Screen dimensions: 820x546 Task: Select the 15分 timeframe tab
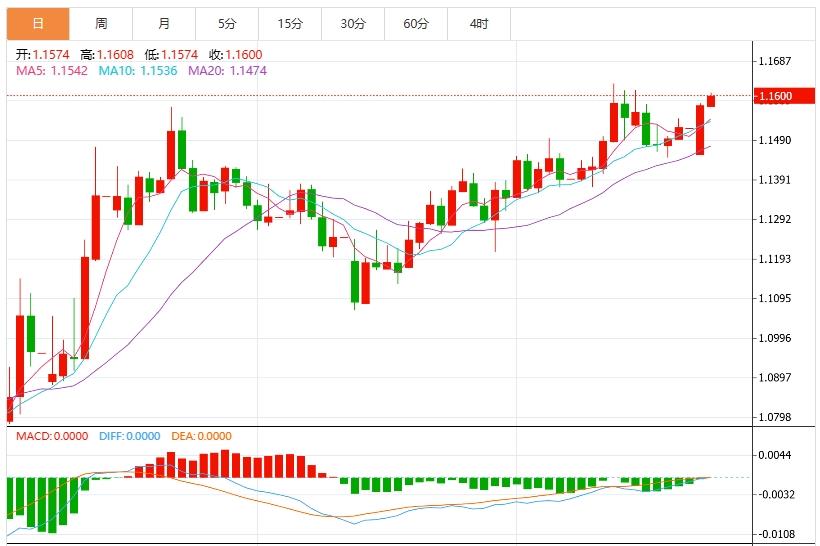pyautogui.click(x=290, y=23)
